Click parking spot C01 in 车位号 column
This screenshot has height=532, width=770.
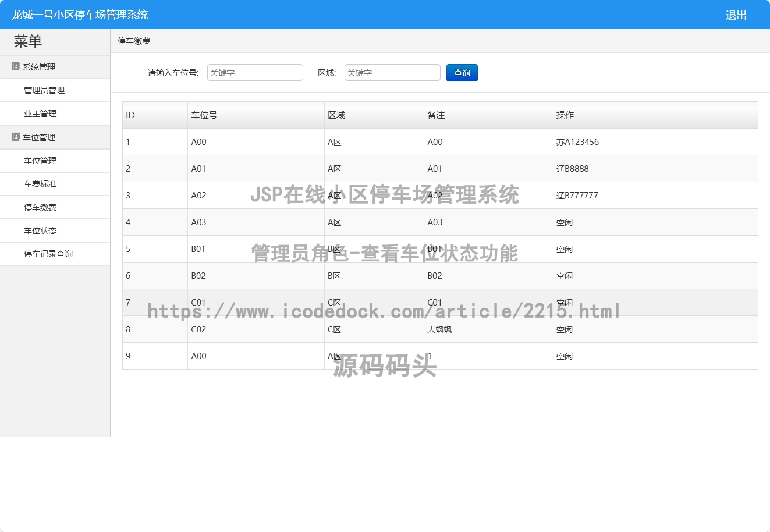coord(198,303)
